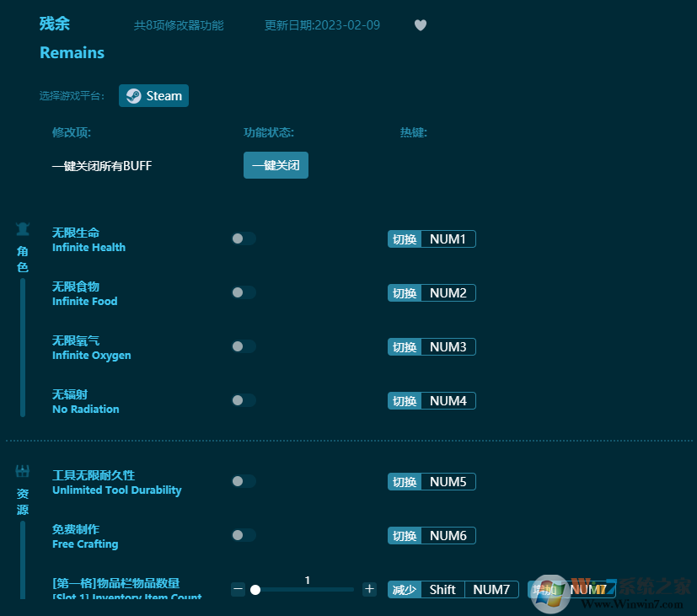This screenshot has width=697, height=616.
Task: Toggle Infinite Health switch
Action: click(x=244, y=238)
